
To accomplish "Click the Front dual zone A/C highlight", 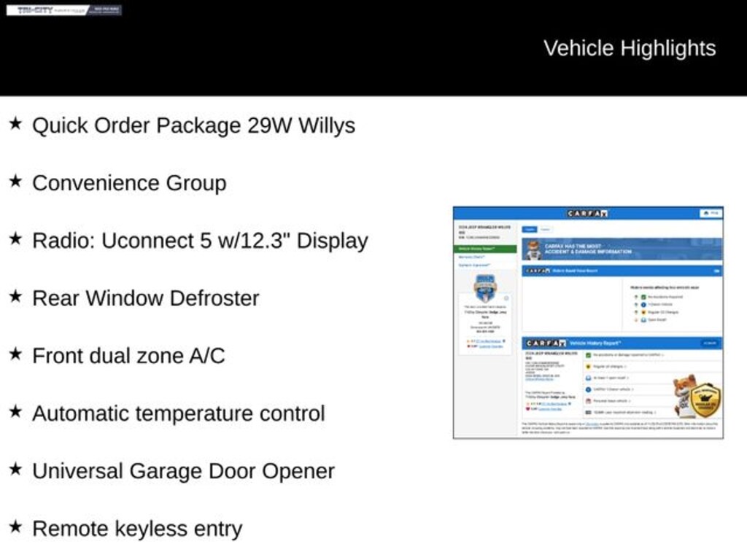I will [128, 356].
